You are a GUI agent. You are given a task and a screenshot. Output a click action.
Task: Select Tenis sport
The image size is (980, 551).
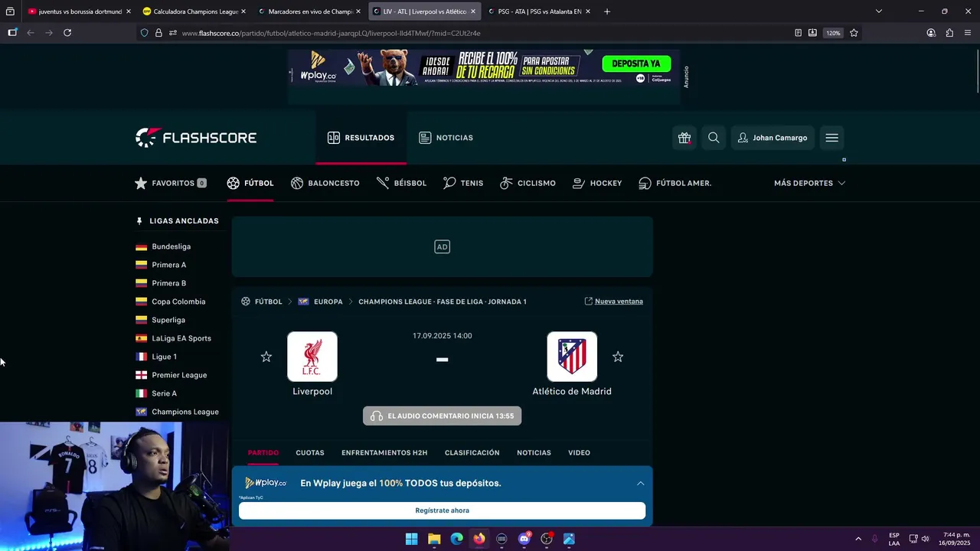click(463, 183)
